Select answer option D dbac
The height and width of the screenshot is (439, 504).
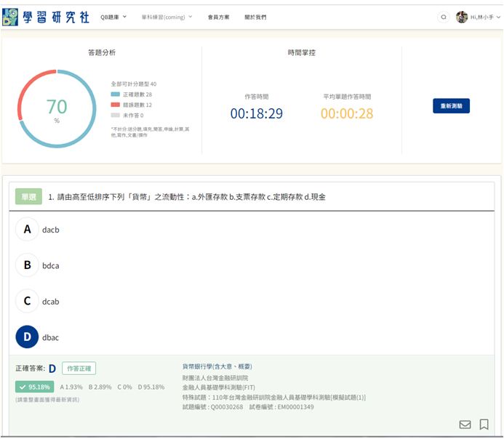pyautogui.click(x=28, y=337)
